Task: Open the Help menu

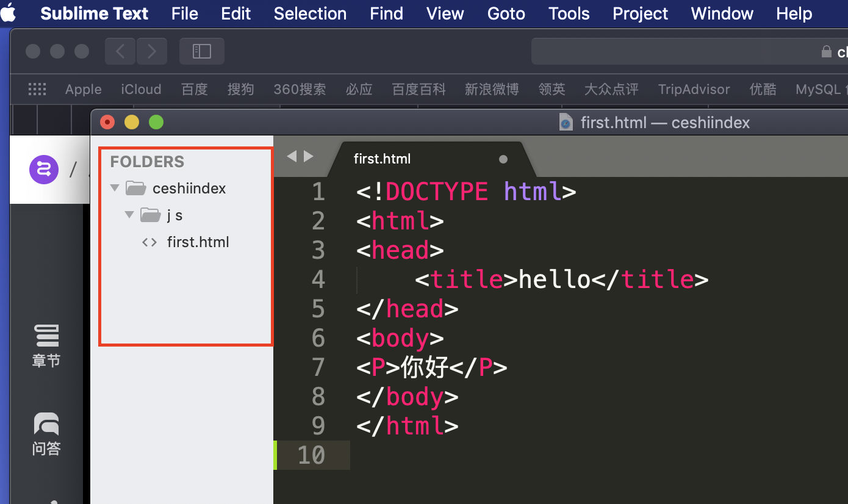Action: click(x=794, y=13)
